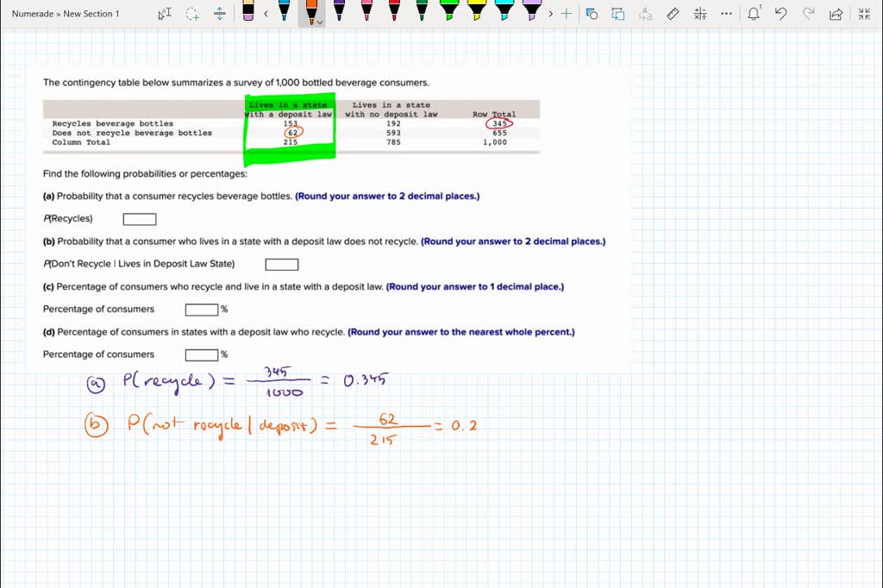Screen dimensions: 883x588
Task: Click the Numerade breadcrumb label
Action: (x=33, y=13)
